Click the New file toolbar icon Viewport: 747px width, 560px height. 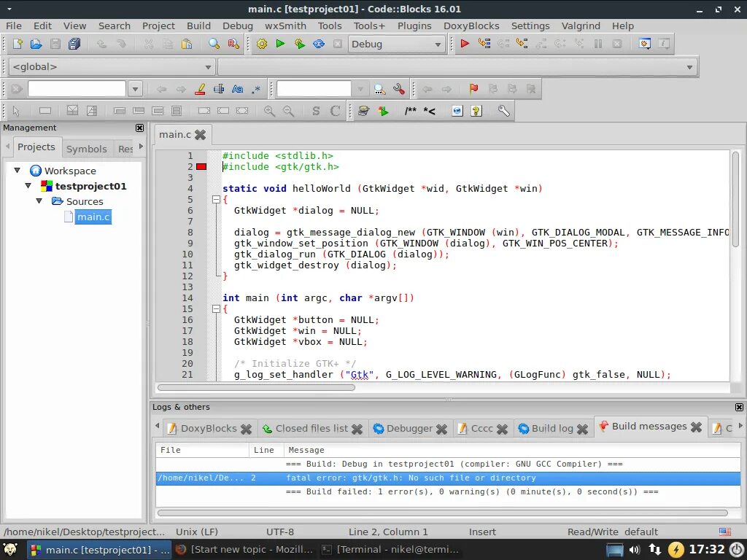(x=18, y=44)
